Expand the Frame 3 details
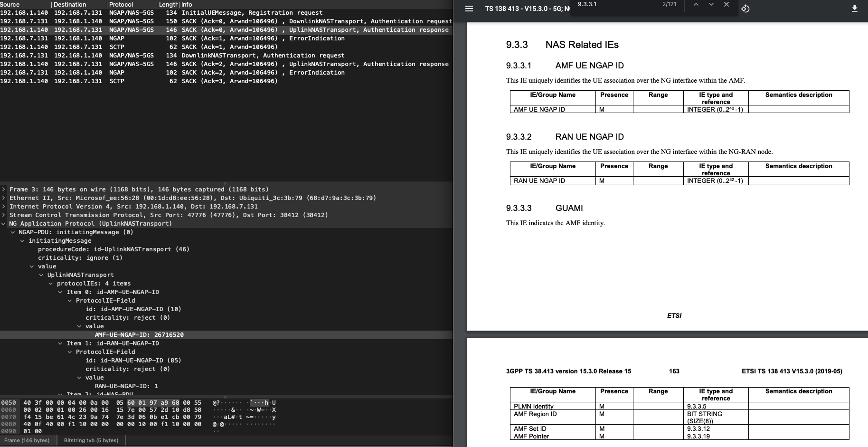 3,189
